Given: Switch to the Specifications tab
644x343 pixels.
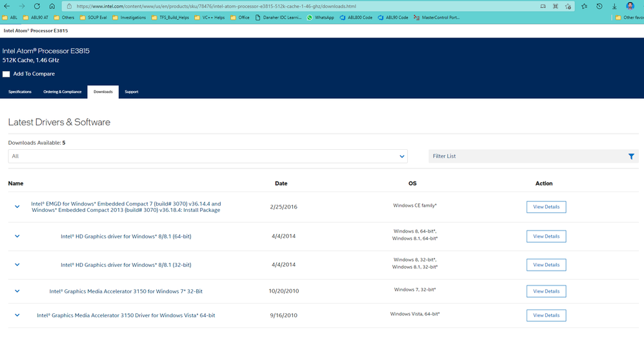Looking at the screenshot, I should pos(20,92).
